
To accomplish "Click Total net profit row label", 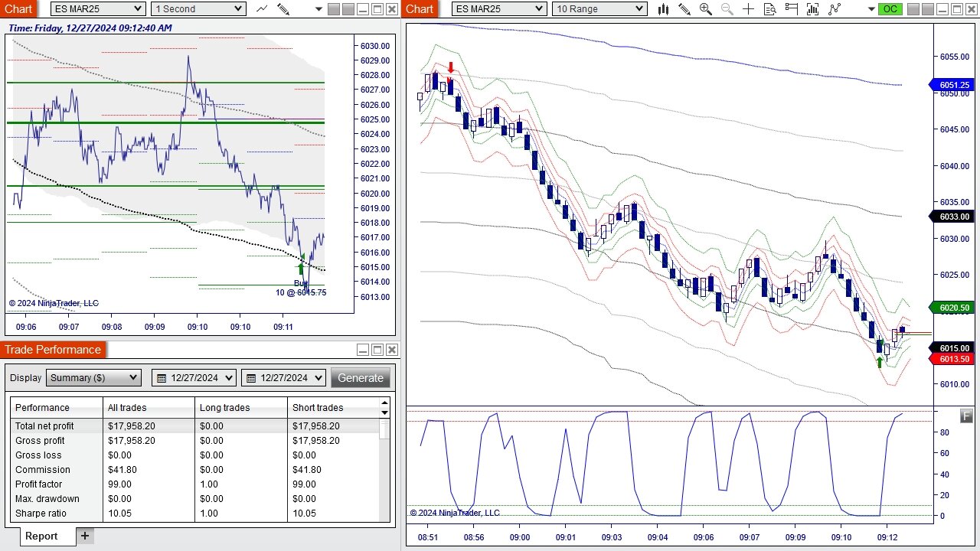I will coord(44,426).
